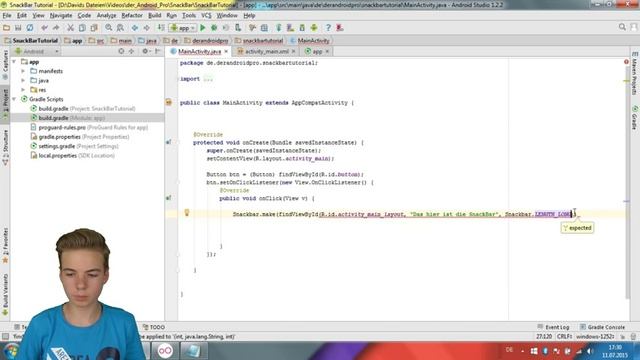Viewport: 640px width, 360px height.
Task: Click the Copy toolbar icon
Action: tap(82, 28)
